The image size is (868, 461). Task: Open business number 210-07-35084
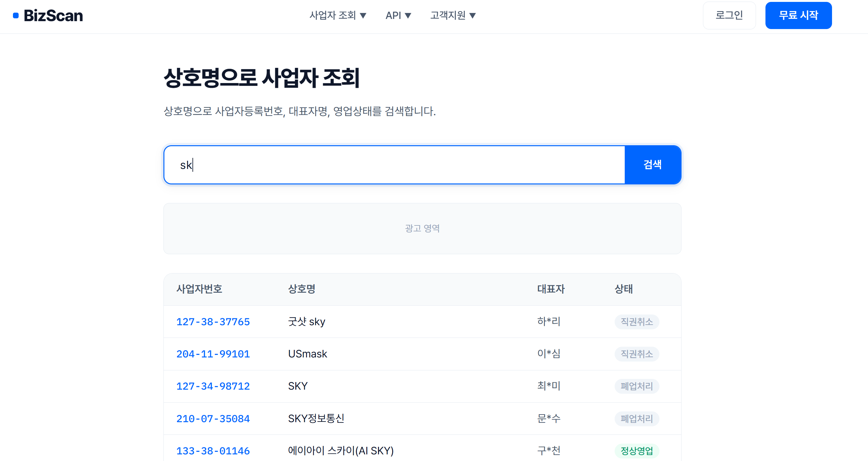click(213, 418)
